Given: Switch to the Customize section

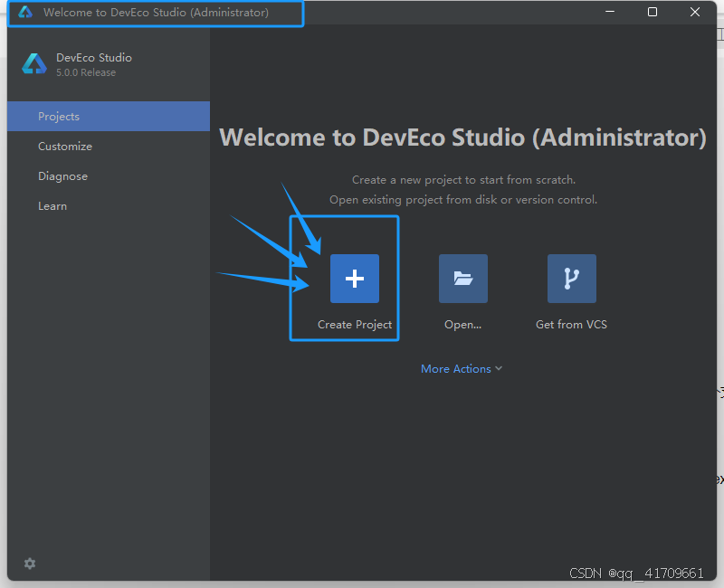Looking at the screenshot, I should [x=64, y=146].
